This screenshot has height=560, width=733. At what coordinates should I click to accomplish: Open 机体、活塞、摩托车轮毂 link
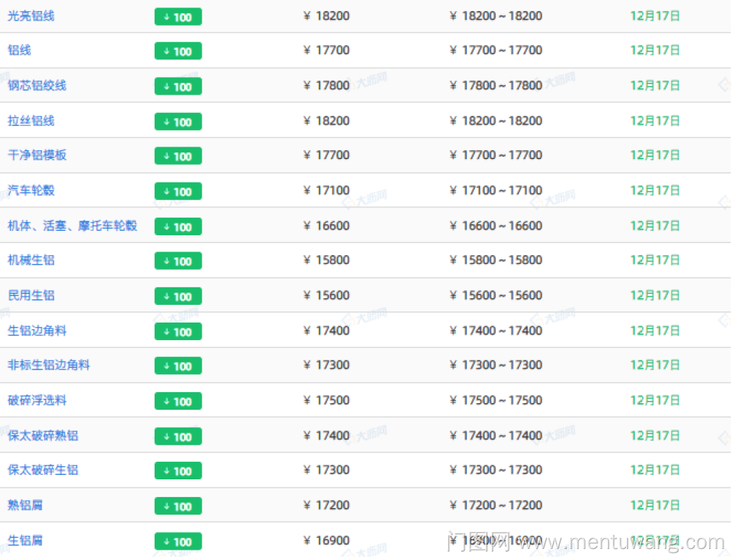click(73, 226)
